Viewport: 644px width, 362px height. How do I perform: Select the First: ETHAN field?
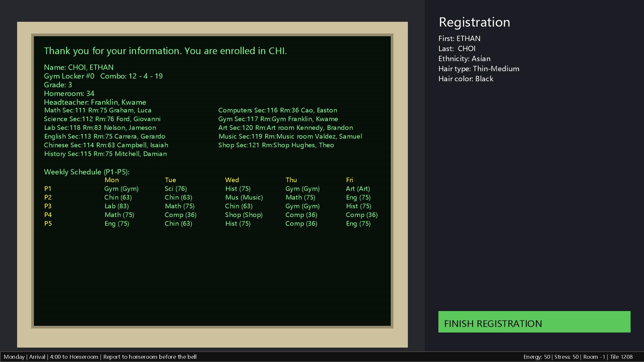pos(460,39)
